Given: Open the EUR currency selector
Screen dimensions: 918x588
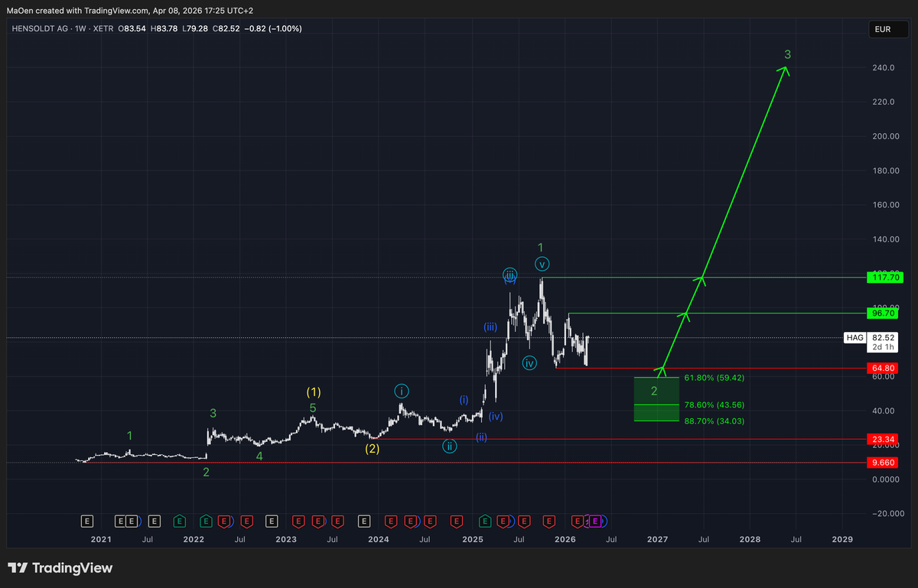Looking at the screenshot, I should click(881, 29).
